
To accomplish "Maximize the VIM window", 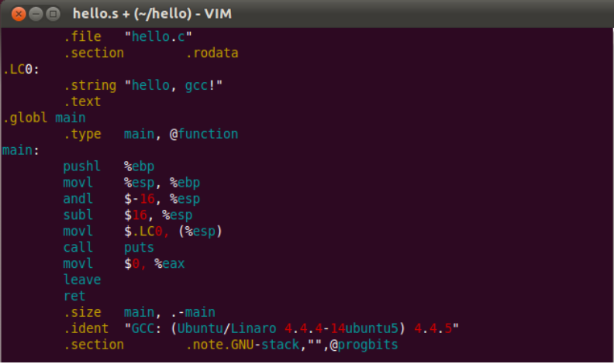I will click(53, 13).
